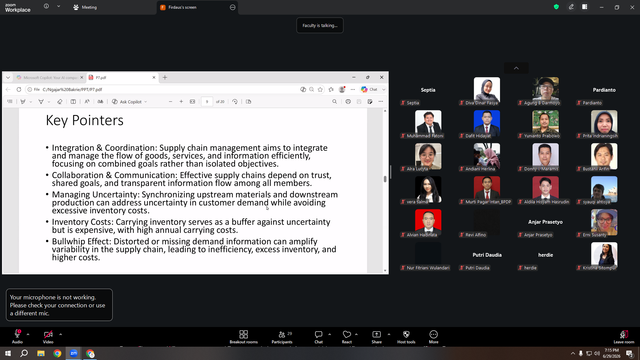640x360 pixels.
Task: Expand chat options arrow next to Chat
Action: (x=329, y=334)
